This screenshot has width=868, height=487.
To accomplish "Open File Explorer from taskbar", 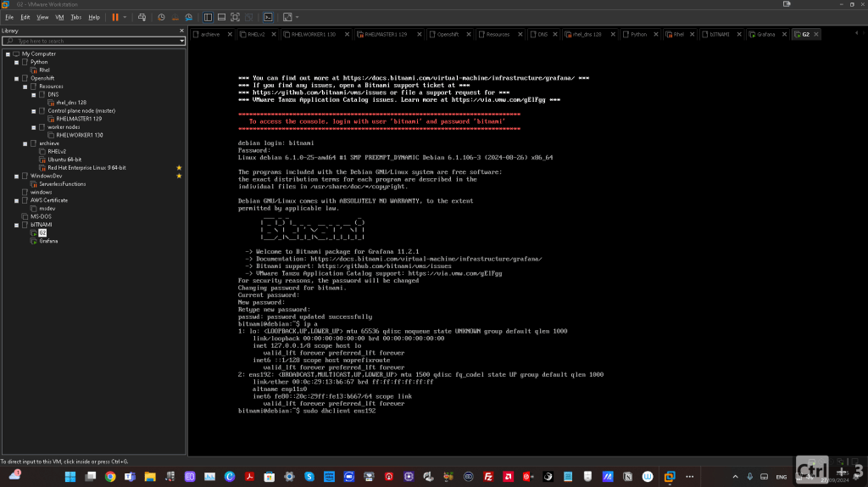I will pos(150,477).
